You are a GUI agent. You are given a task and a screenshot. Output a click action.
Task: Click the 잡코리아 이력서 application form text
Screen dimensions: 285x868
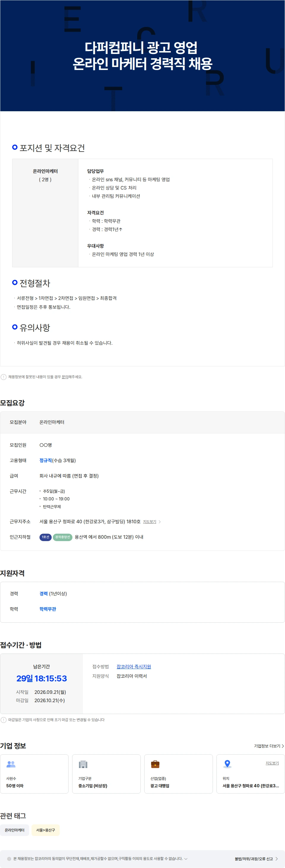tap(132, 676)
